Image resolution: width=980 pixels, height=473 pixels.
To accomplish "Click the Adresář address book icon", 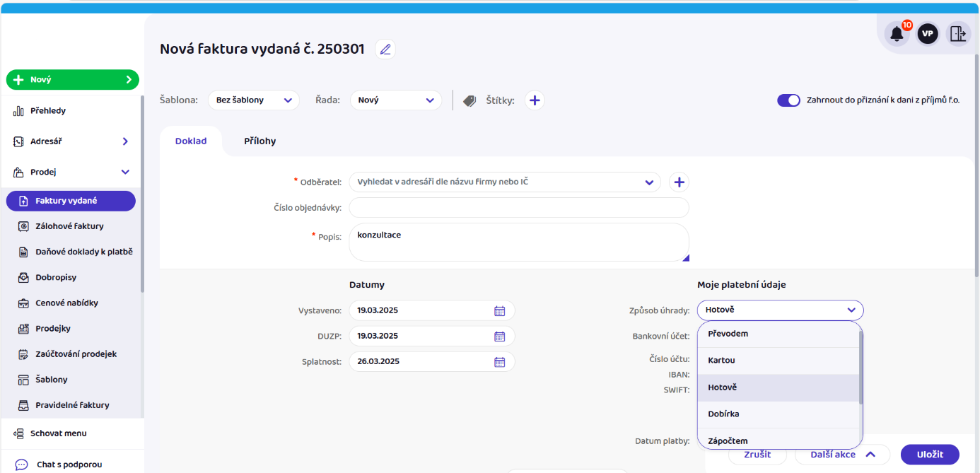I will coord(18,141).
